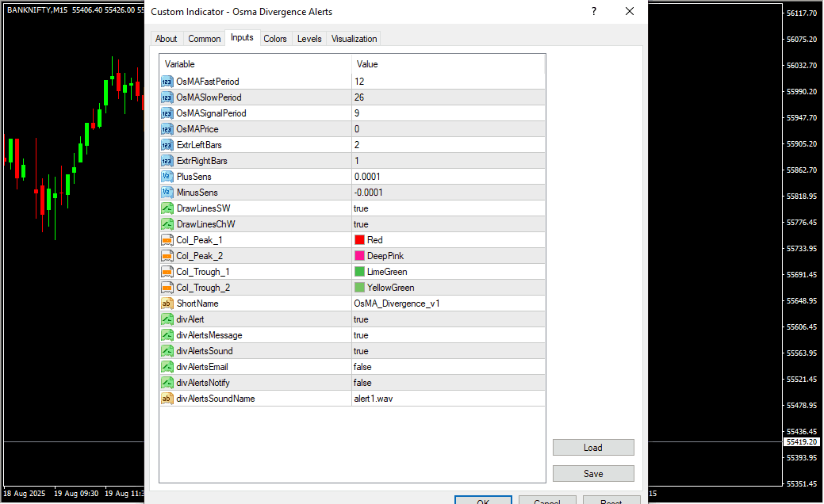Open the Col_Peak_2 DeepPink color dropdown
The image size is (824, 504).
click(385, 256)
